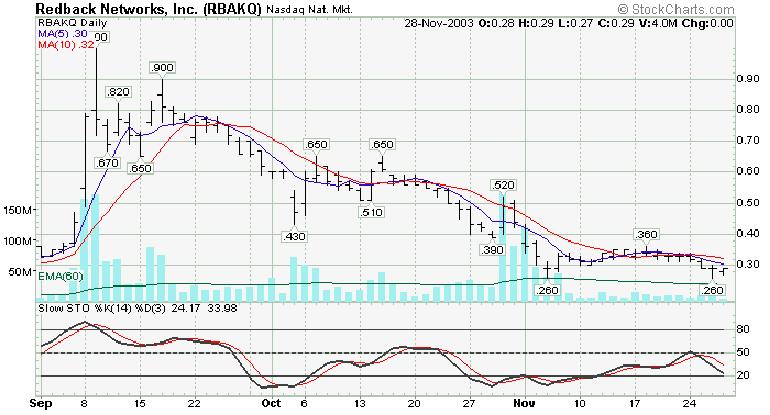Click the Redback Networks, Inc. (RBAKQ) title
The width and height of the screenshot is (770, 415).
(x=149, y=8)
